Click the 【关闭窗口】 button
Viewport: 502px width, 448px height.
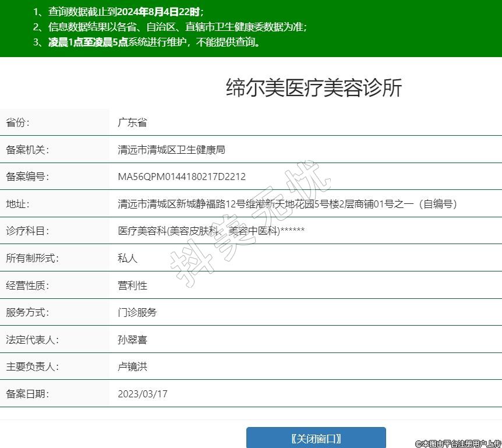(316, 438)
